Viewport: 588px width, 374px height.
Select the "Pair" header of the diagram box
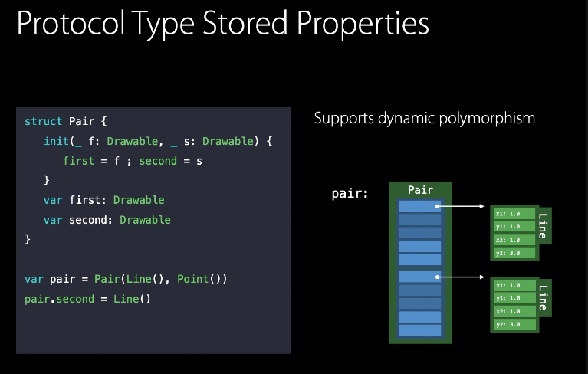pos(420,190)
